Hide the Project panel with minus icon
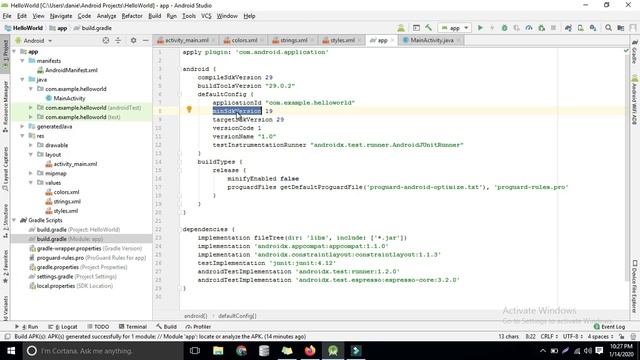 coord(145,40)
